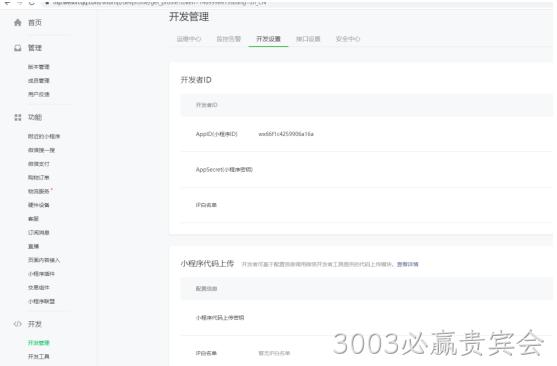
Task: Open 硬件设备 in the sidebar
Action: 39,205
